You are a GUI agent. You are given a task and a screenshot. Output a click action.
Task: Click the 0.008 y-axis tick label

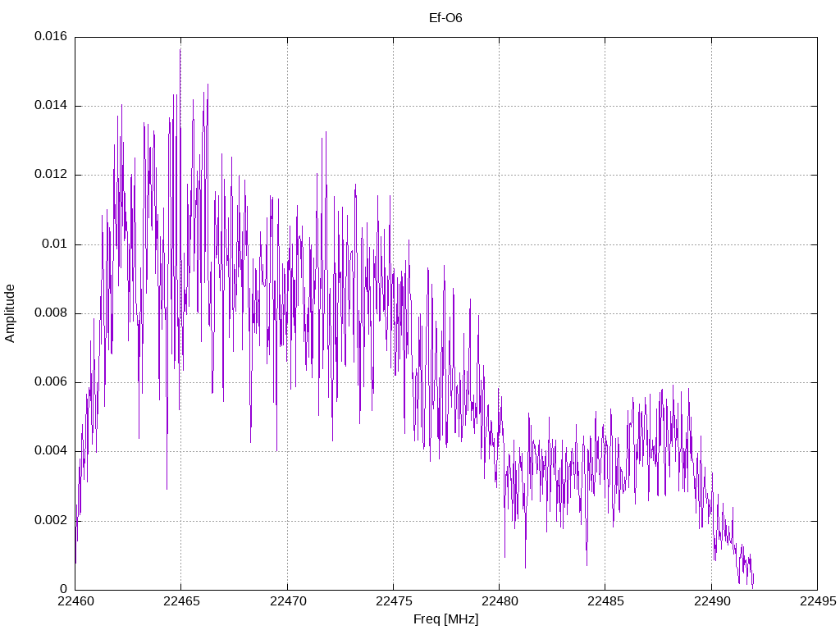tap(51, 313)
